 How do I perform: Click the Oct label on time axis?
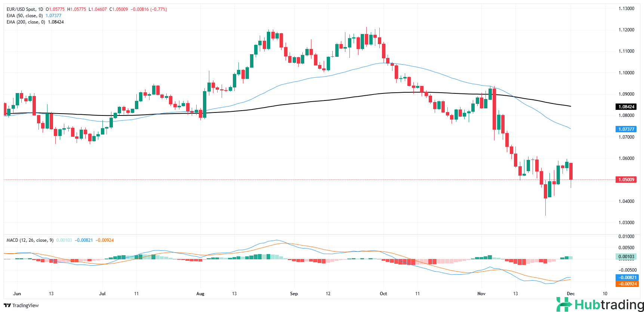[x=383, y=294]
